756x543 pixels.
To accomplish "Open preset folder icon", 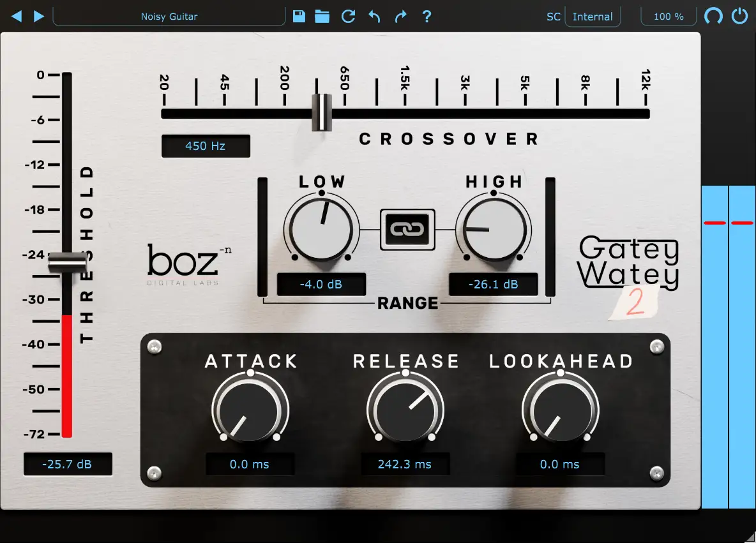I will (x=322, y=17).
